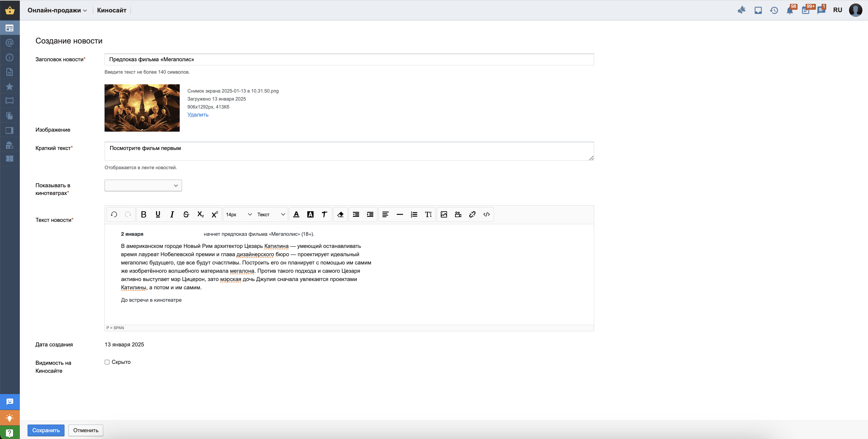
Task: Open the document pages sidebar icon
Action: 10,72
